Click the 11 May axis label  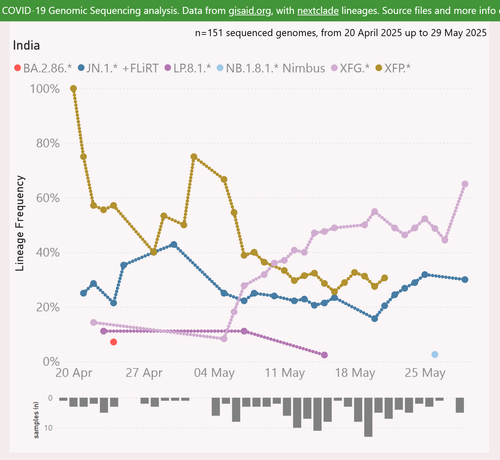[x=285, y=373]
